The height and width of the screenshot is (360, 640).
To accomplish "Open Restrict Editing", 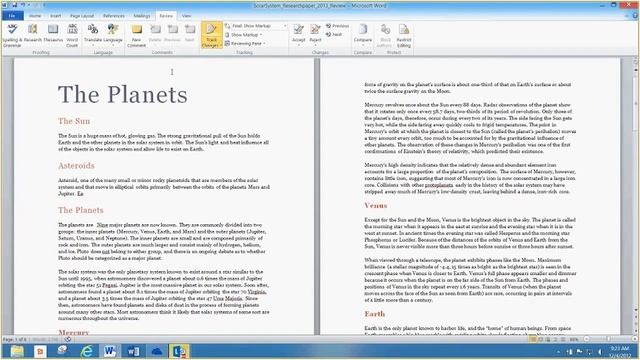I will [x=404, y=36].
